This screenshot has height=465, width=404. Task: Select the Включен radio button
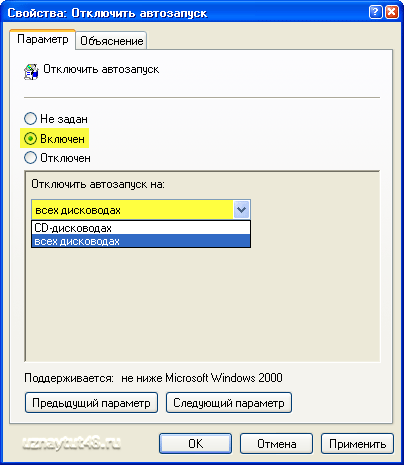coord(30,138)
